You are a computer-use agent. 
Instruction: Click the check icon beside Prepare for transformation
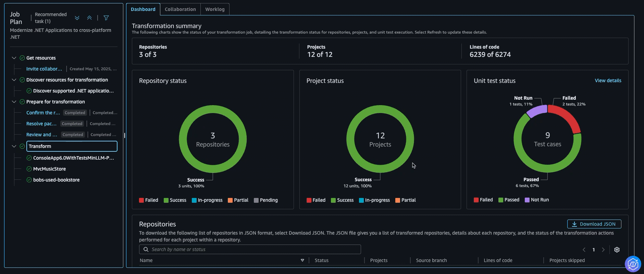(x=22, y=102)
